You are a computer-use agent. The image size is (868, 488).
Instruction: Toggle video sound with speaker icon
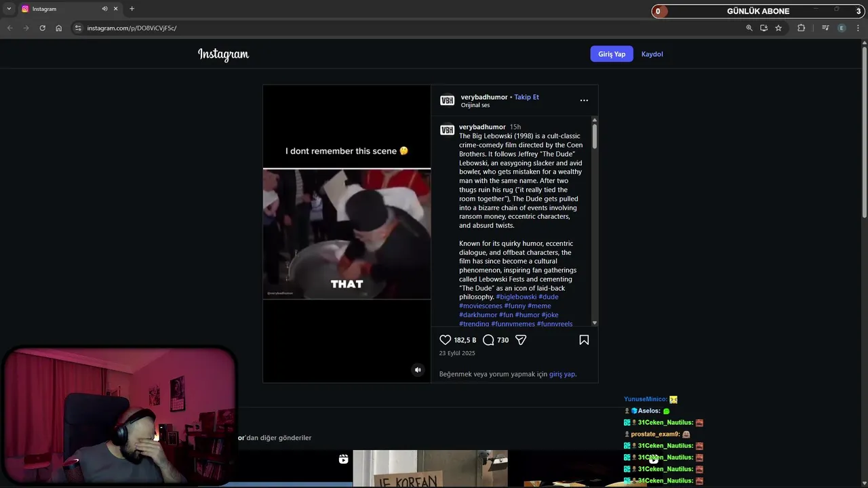point(418,370)
